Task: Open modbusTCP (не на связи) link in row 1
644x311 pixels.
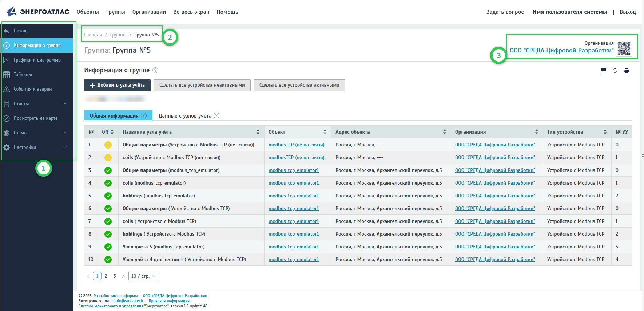Action: tap(297, 145)
